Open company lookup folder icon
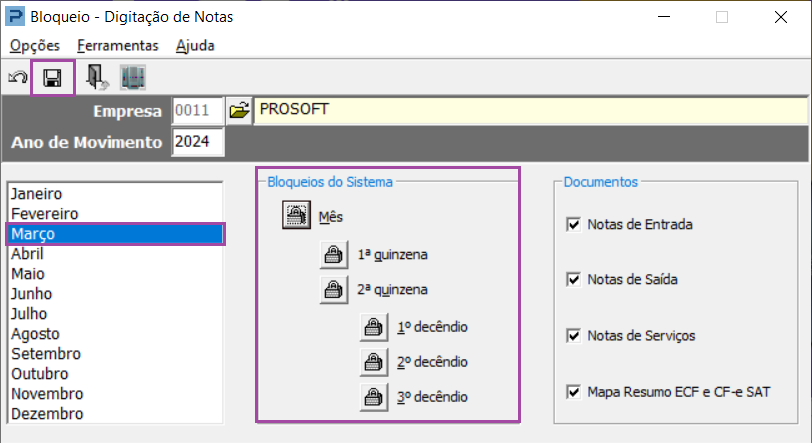This screenshot has width=812, height=443. (239, 110)
